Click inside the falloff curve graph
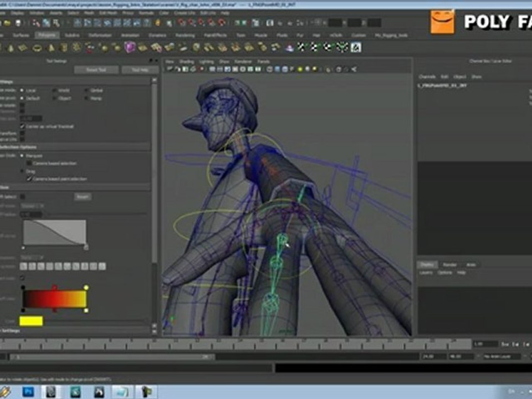Image resolution: width=532 pixels, height=399 pixels. tap(55, 232)
